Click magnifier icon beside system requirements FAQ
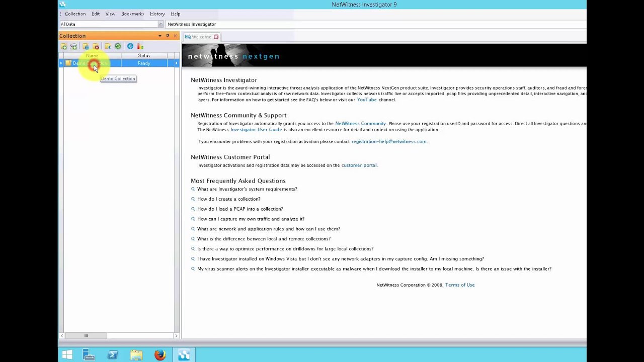The width and height of the screenshot is (644, 362). click(193, 189)
